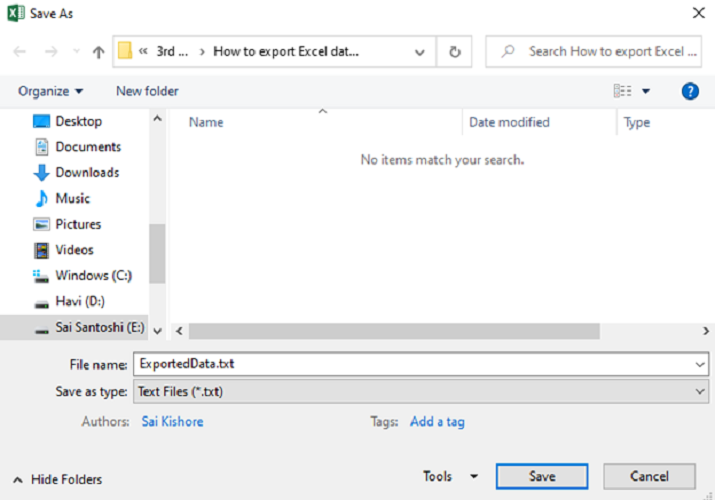Create a New folder

[x=147, y=91]
